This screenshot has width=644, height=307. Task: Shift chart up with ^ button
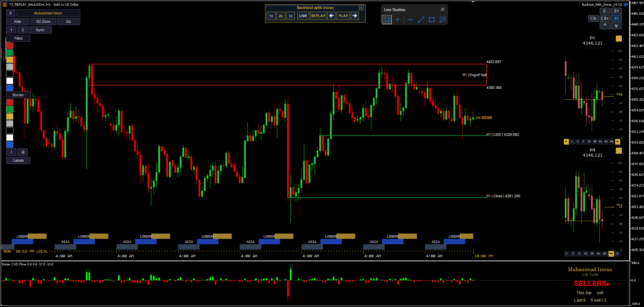[x=605, y=26]
